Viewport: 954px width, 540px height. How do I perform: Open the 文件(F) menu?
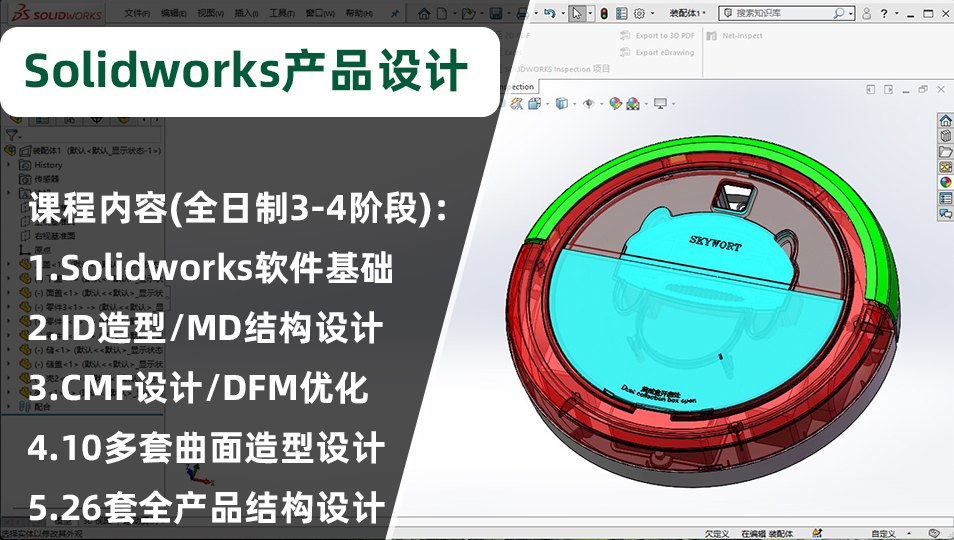pyautogui.click(x=137, y=13)
